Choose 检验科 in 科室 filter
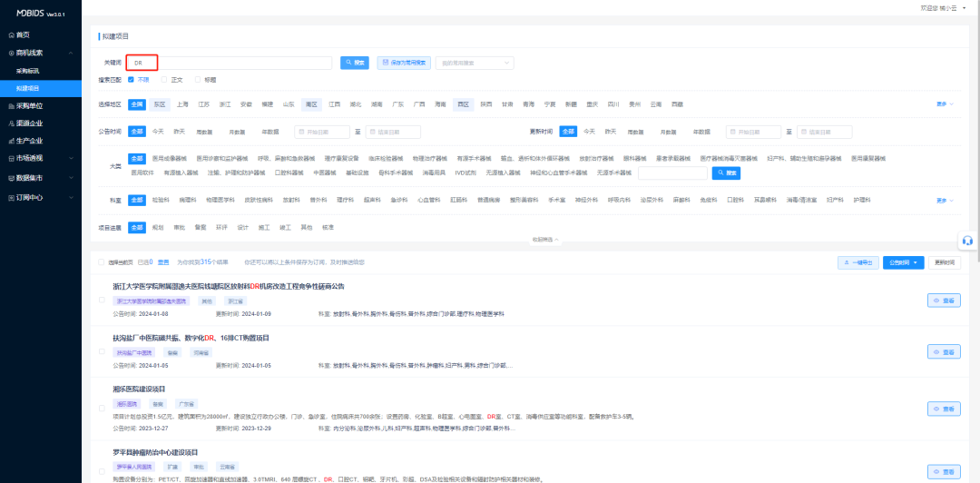The image size is (980, 483). pos(160,201)
